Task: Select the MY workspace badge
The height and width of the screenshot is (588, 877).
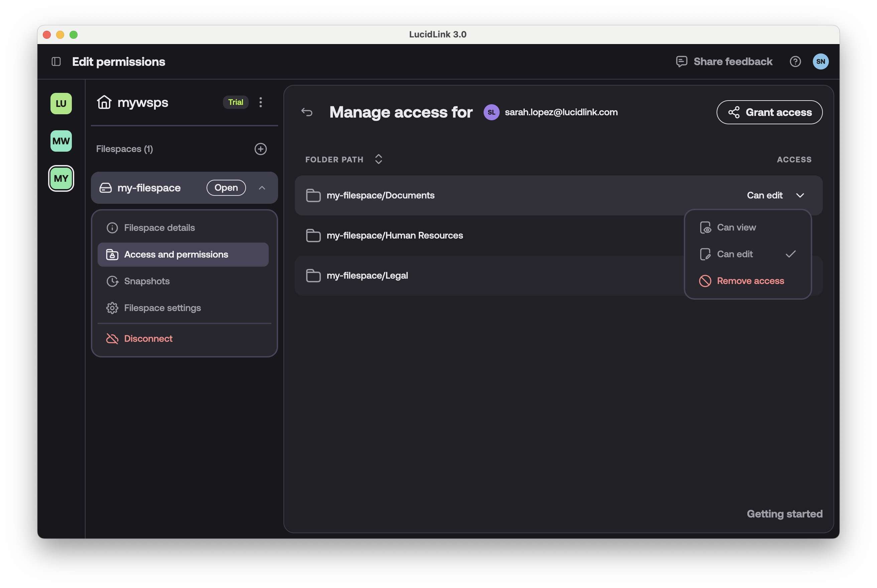Action: 61,178
